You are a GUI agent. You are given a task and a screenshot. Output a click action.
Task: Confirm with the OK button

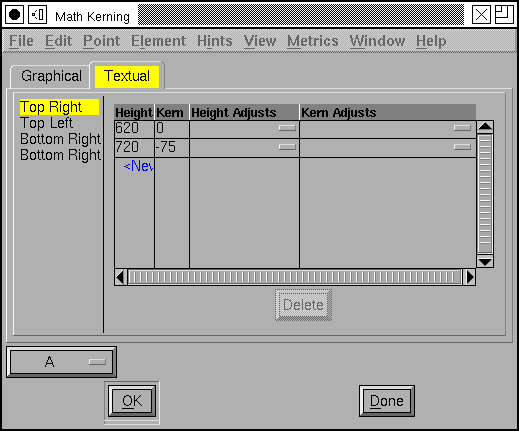coord(132,401)
